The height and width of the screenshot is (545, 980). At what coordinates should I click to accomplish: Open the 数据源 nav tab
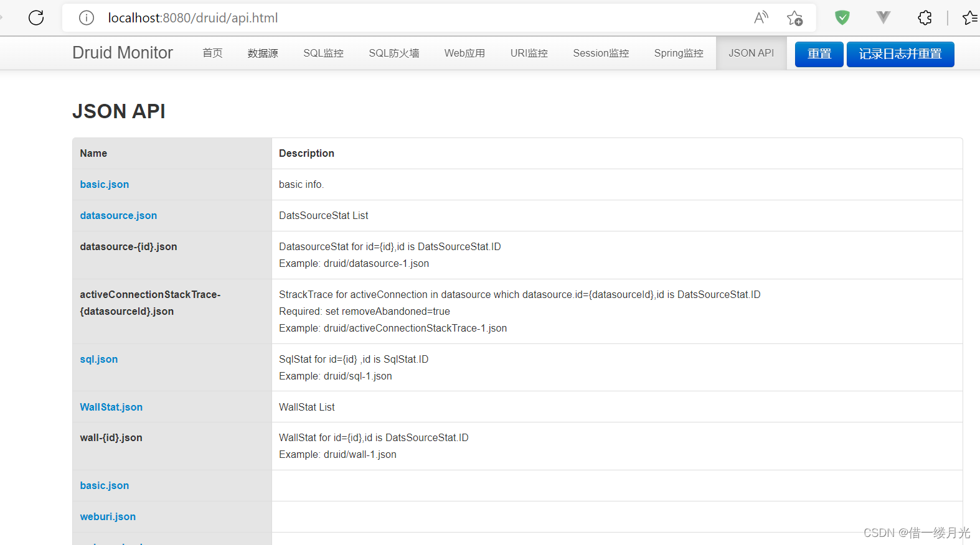point(263,54)
